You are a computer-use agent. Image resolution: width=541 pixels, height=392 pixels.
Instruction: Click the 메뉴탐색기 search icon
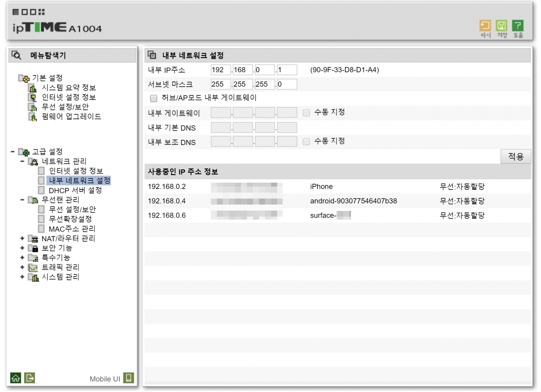[x=16, y=55]
